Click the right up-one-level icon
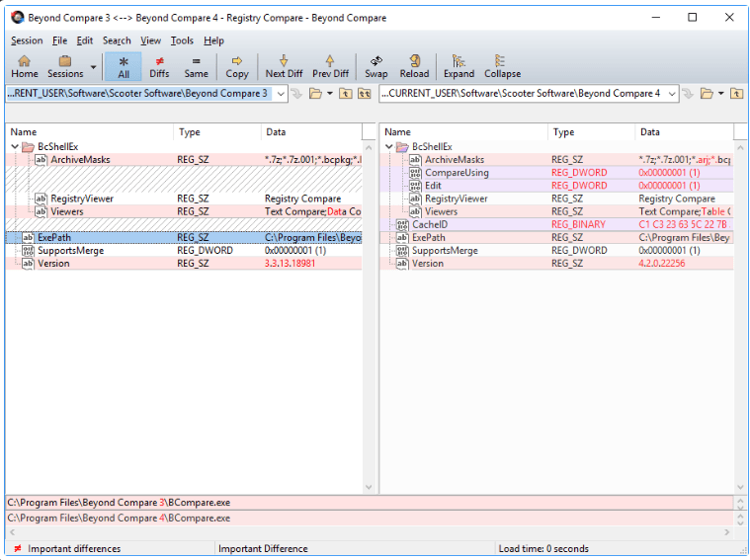Screen dimensions: 750x560 pos(736,93)
